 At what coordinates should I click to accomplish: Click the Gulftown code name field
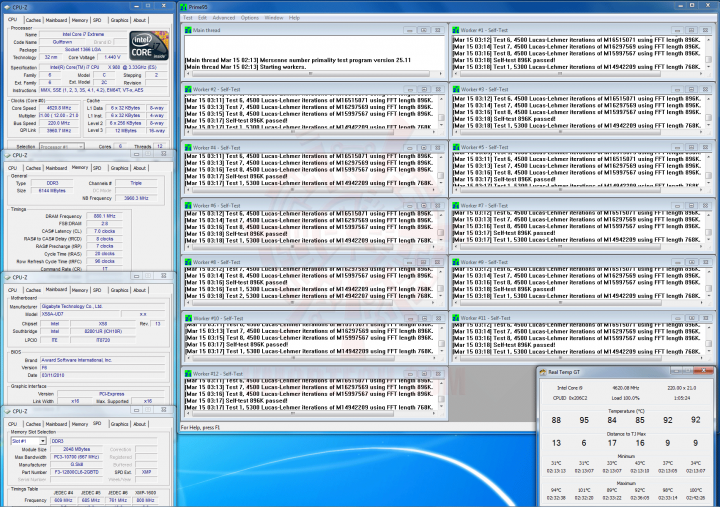(62, 42)
